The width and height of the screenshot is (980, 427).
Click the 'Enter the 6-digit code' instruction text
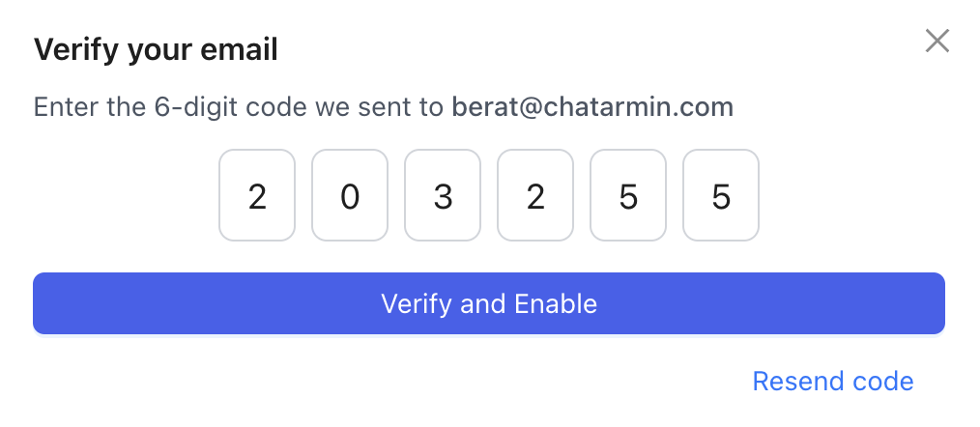click(x=238, y=106)
